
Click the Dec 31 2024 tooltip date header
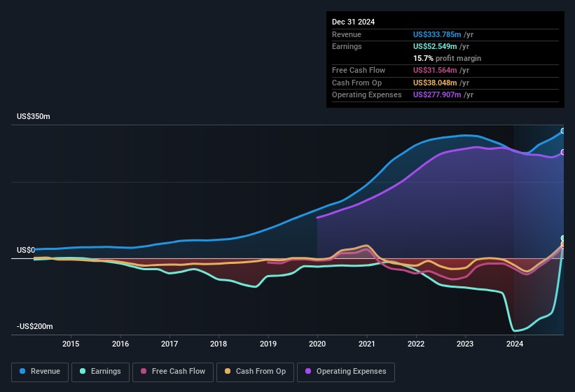click(354, 22)
